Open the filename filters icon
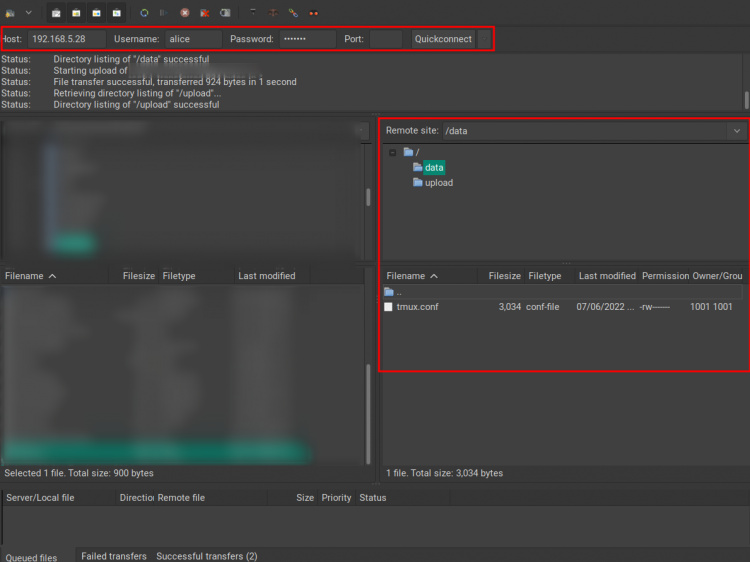Screen dimensions: 750x562 point(253,12)
